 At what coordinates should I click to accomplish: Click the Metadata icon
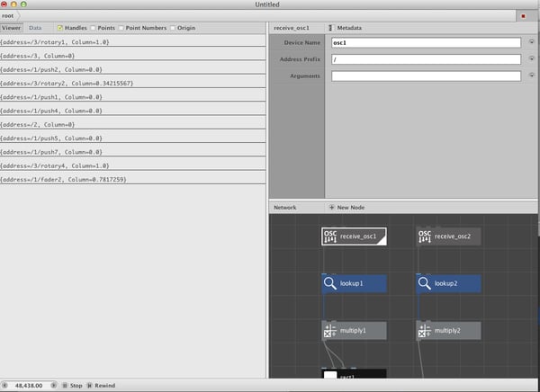click(330, 28)
